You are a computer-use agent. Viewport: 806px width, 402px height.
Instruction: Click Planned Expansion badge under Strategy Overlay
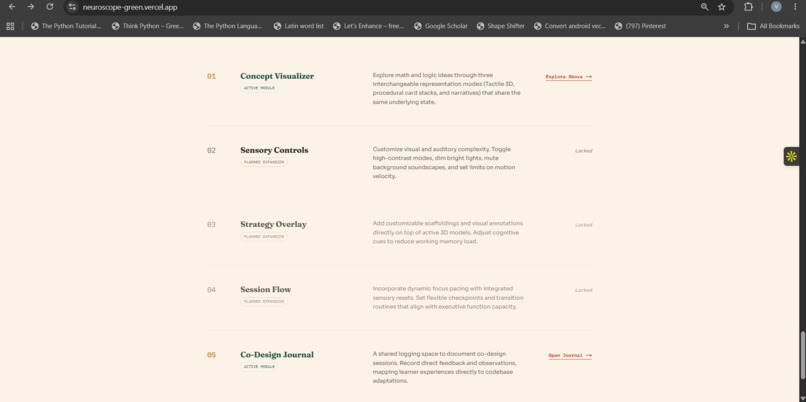(x=264, y=236)
